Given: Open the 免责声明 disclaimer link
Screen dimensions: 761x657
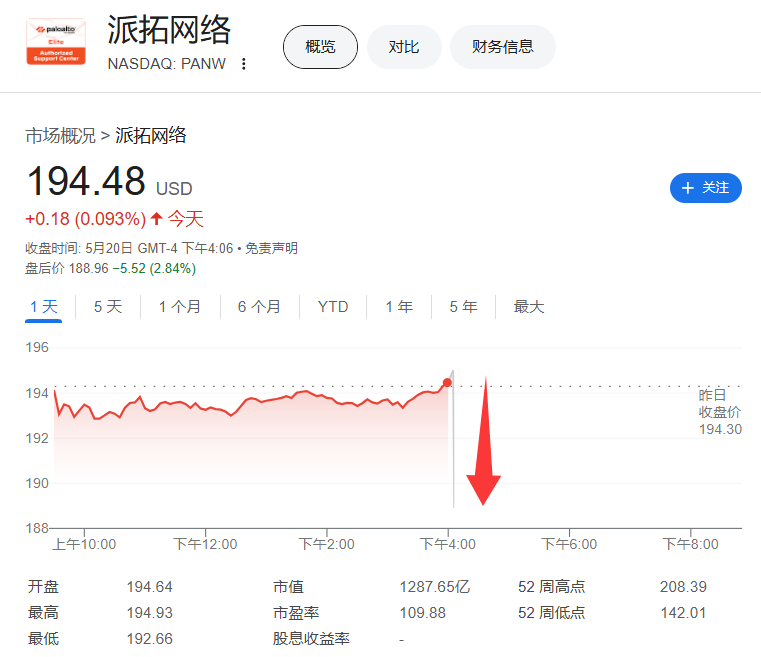Looking at the screenshot, I should pos(271,248).
